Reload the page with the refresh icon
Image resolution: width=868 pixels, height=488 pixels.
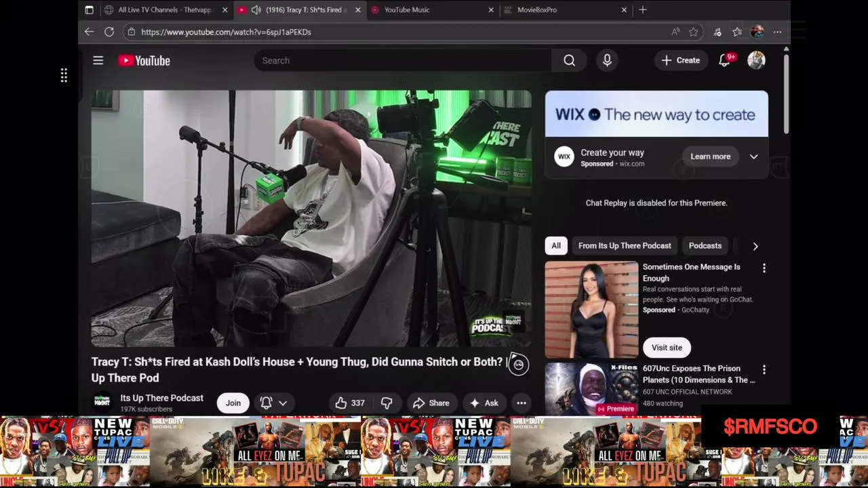109,32
